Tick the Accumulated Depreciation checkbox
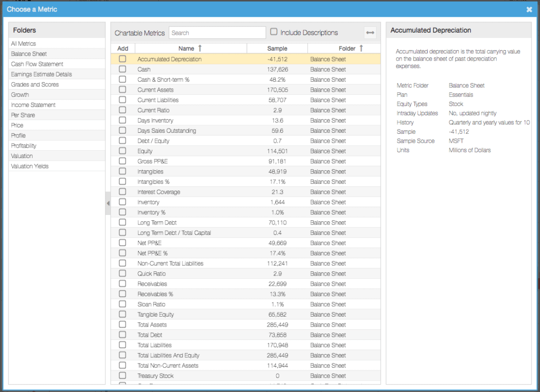Screen dimensions: 540x392 coord(122,59)
